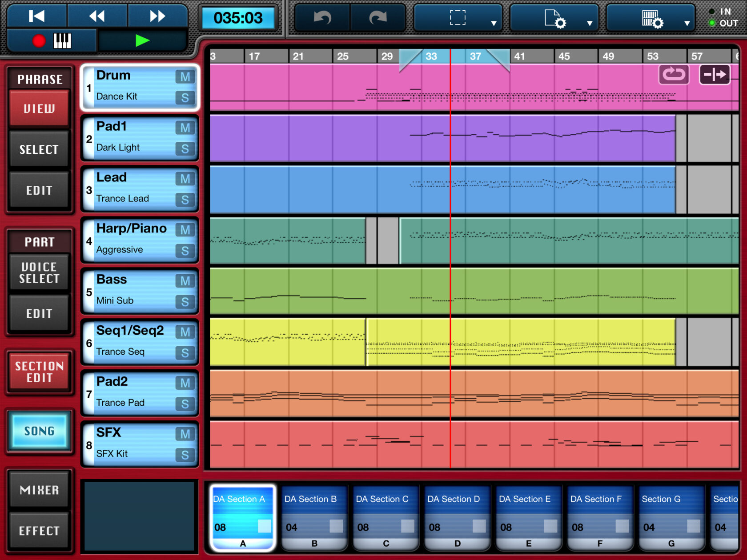Select DA Section D

tap(457, 518)
